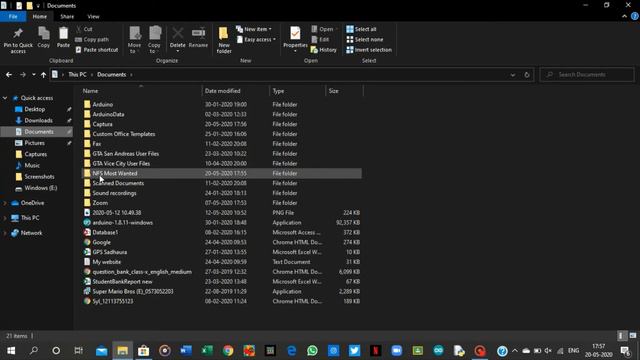The height and width of the screenshot is (360, 640).
Task: Open Properties from the ribbon
Action: [x=295, y=40]
